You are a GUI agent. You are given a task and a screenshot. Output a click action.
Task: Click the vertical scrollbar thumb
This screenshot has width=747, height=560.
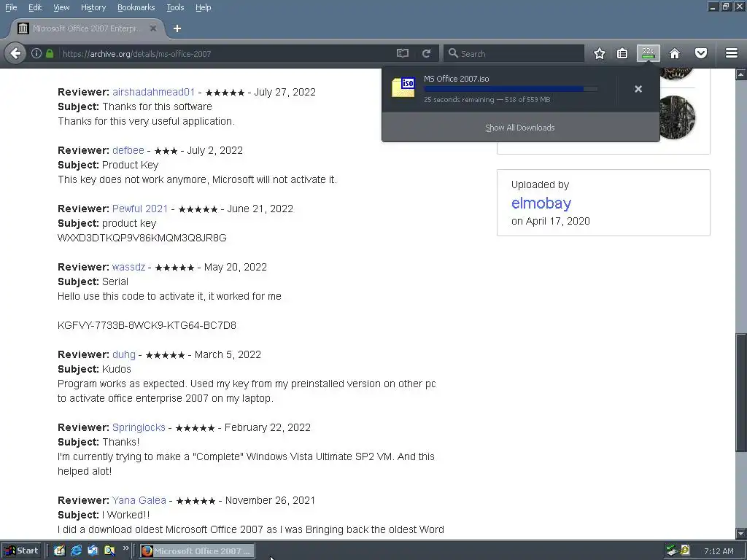741,393
